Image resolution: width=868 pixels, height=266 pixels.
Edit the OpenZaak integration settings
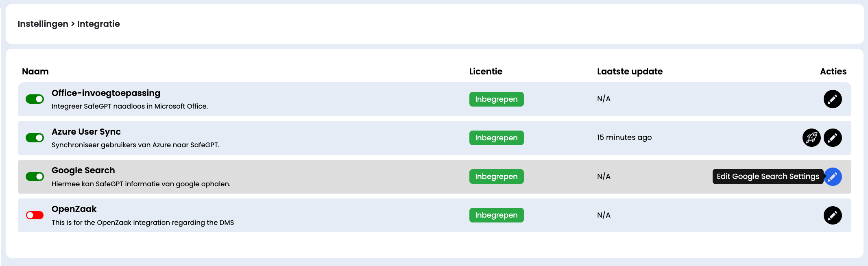click(832, 215)
